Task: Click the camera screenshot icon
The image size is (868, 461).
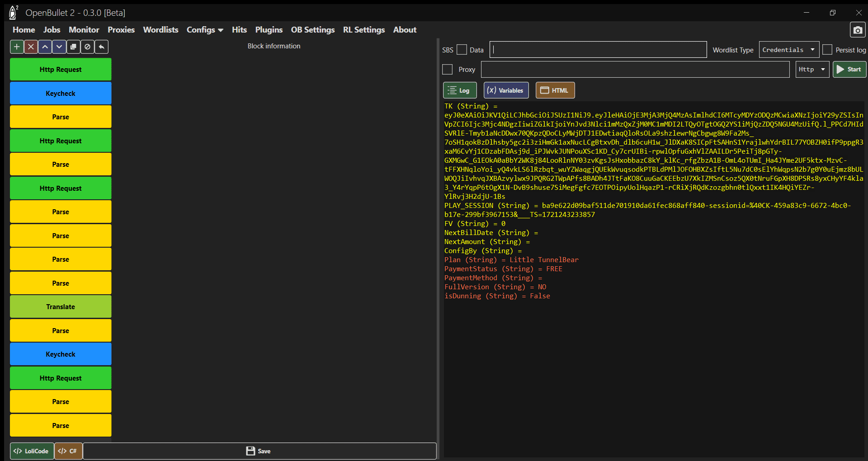Action: [858, 30]
